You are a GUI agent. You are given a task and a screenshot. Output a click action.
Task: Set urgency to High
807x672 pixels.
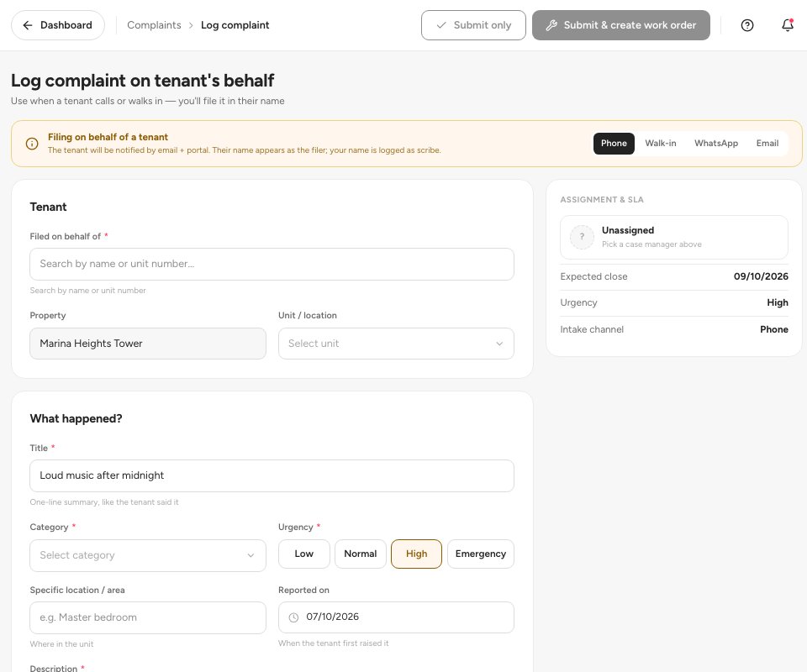pos(416,554)
